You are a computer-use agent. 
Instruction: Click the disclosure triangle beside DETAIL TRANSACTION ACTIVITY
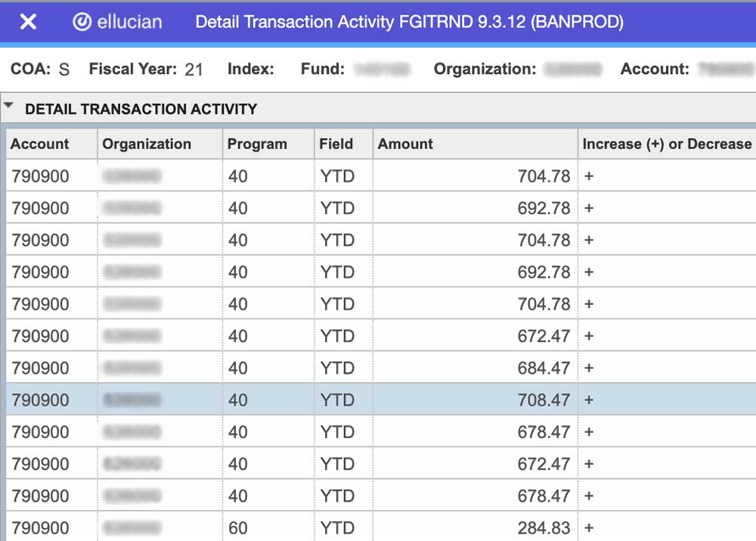8,106
